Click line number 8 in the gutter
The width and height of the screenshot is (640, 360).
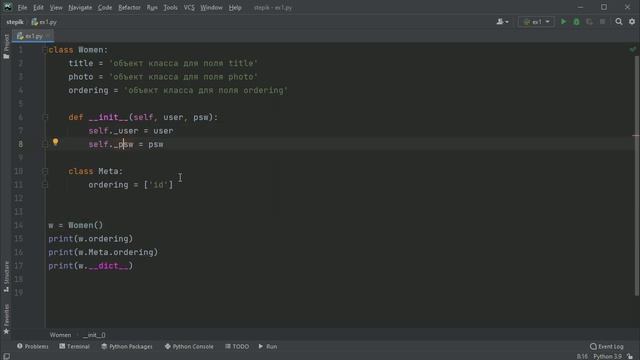pos(20,144)
